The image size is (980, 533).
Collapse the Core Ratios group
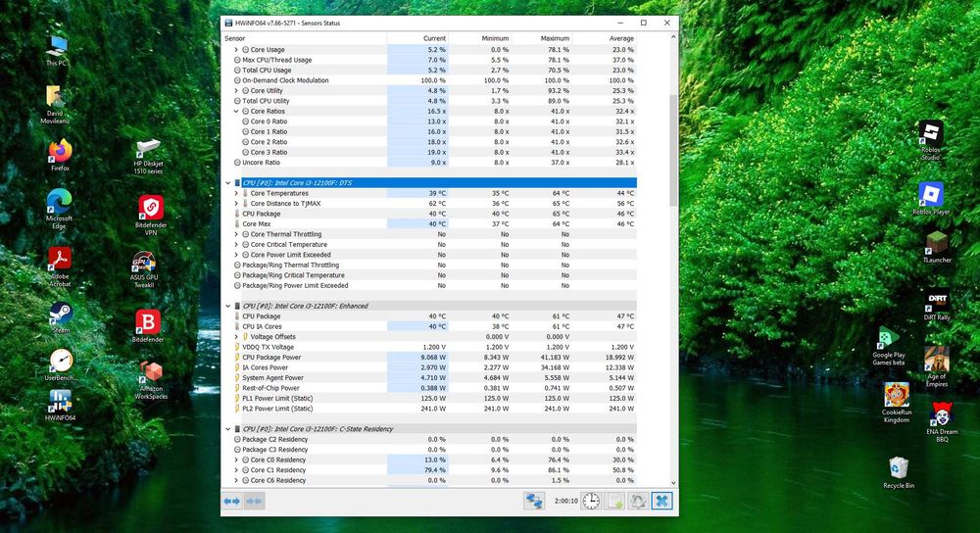point(236,112)
